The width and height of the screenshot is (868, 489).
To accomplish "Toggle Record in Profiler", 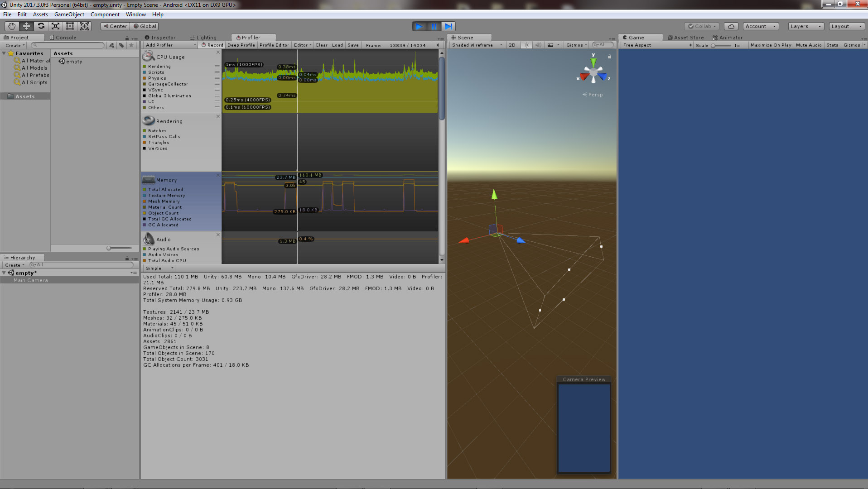I will pyautogui.click(x=212, y=45).
